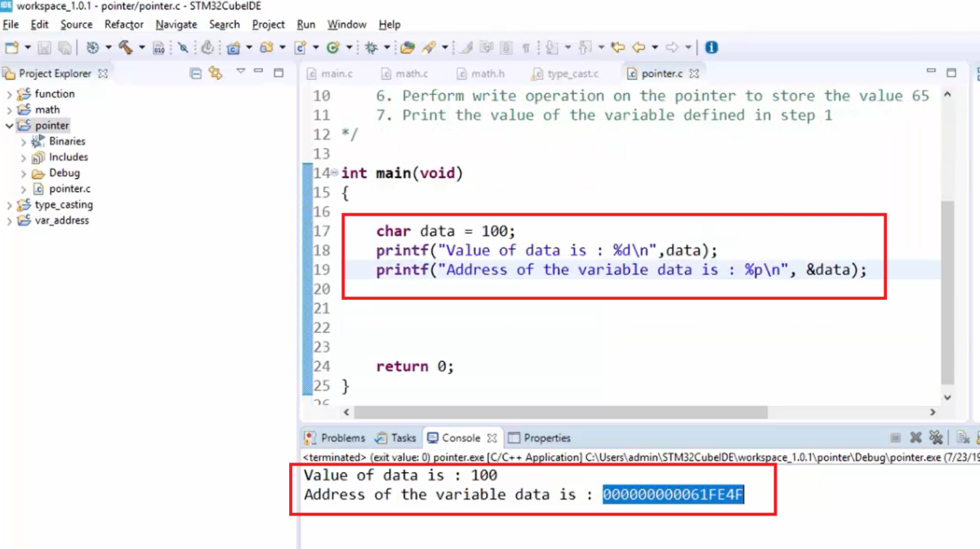Image resolution: width=980 pixels, height=549 pixels.
Task: Toggle Link with Editor in Project Explorer
Action: click(216, 73)
